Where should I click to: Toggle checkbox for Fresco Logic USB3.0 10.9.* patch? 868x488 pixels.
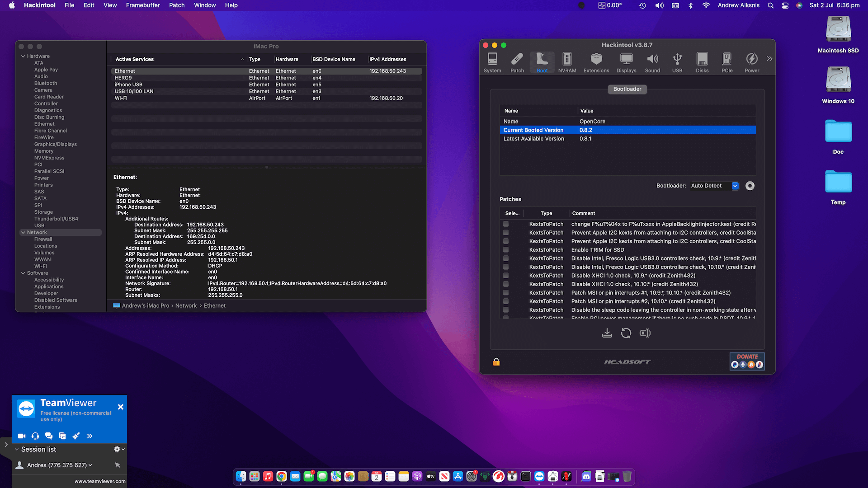(506, 258)
